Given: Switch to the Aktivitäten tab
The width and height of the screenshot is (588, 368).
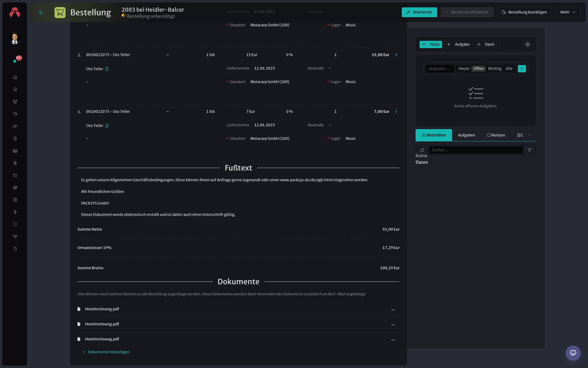Looking at the screenshot, I should pos(434,135).
